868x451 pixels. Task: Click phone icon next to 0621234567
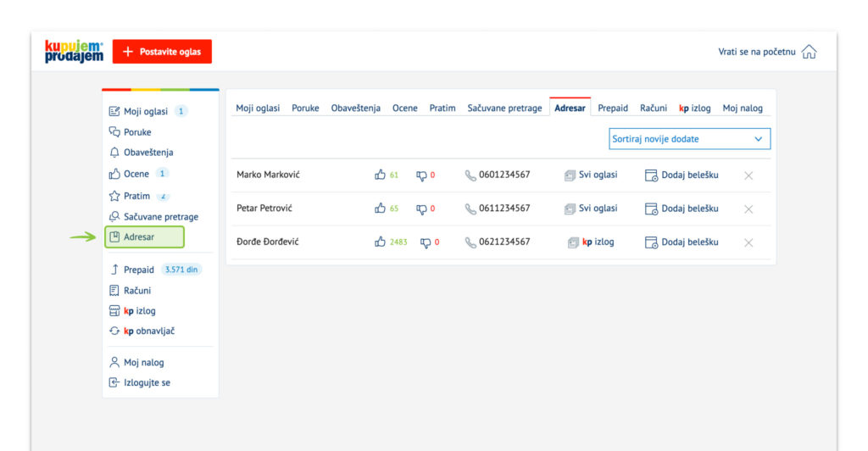coord(470,242)
